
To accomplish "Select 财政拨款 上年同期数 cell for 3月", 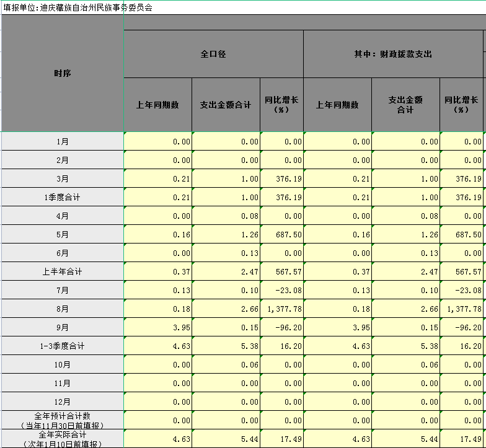I will 337,178.
